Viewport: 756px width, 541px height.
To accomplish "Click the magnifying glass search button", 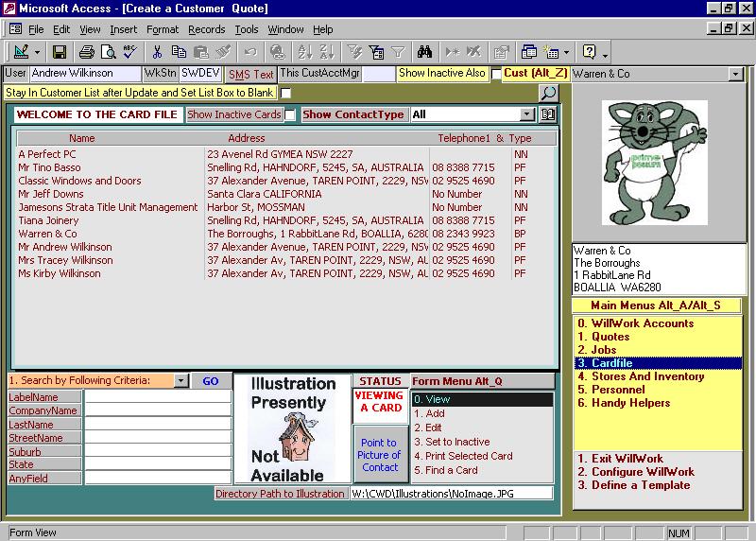I will 548,93.
